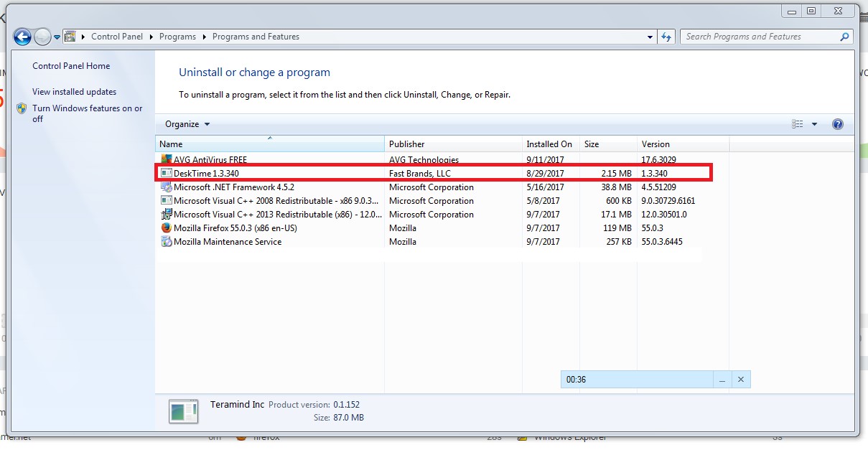Click the Mozilla Maintenance Service icon
This screenshot has height=450, width=868.
point(167,242)
